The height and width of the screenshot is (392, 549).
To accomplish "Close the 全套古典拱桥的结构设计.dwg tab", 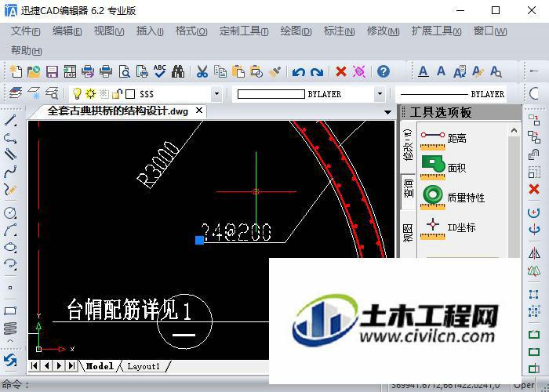I will tap(199, 111).
